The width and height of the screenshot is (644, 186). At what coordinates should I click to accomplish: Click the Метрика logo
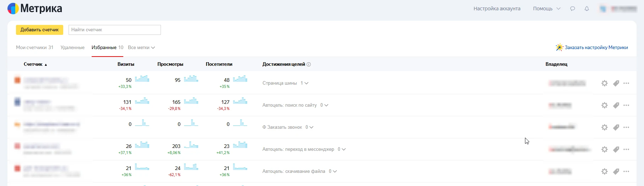pyautogui.click(x=35, y=8)
